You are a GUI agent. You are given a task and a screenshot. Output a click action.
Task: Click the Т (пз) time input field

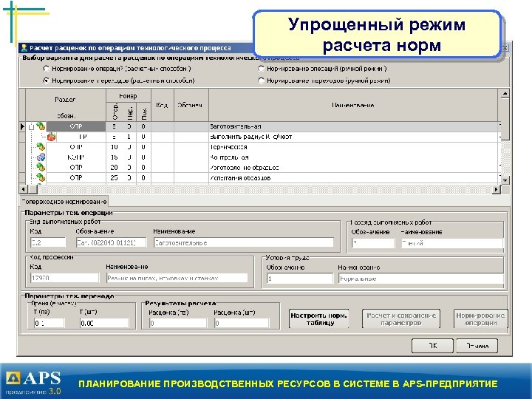click(x=49, y=323)
